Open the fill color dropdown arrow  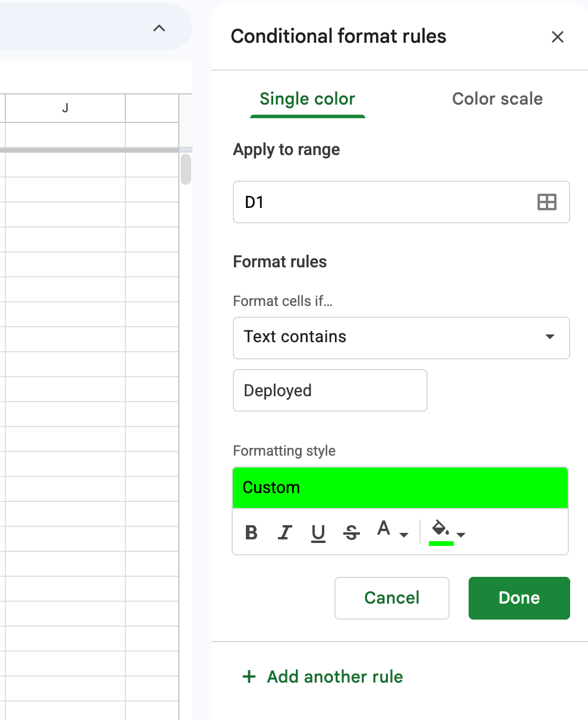point(460,535)
